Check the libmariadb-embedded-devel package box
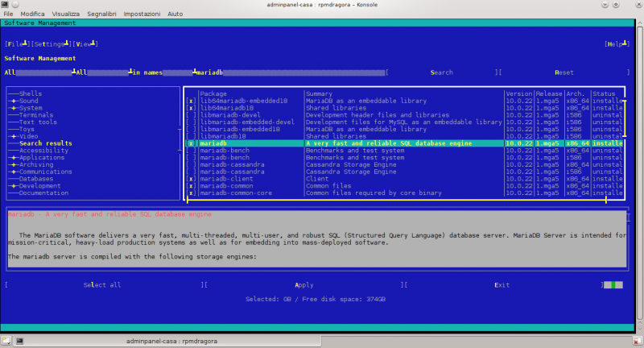Image resolution: width=644 pixels, height=348 pixels. 191,122
